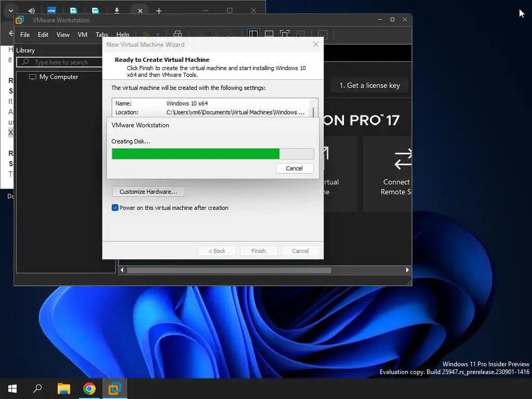Click the wizard Back button
532x399 pixels.
click(x=217, y=251)
